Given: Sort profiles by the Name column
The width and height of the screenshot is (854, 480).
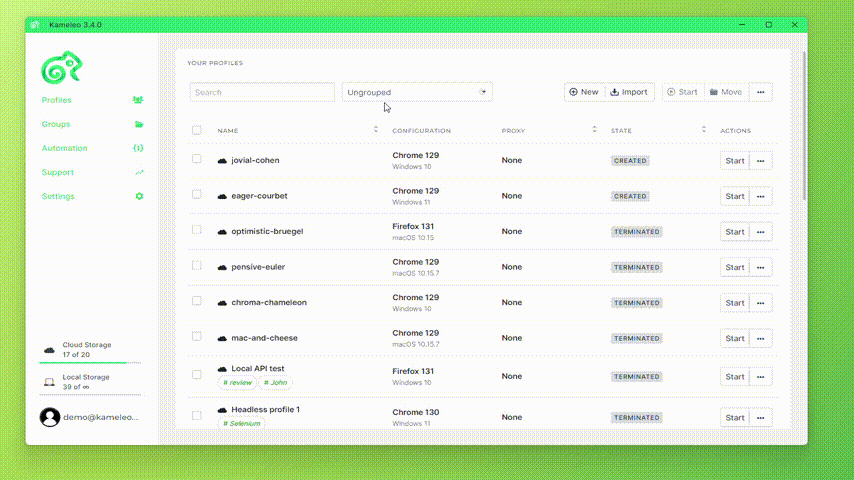Looking at the screenshot, I should [375, 129].
